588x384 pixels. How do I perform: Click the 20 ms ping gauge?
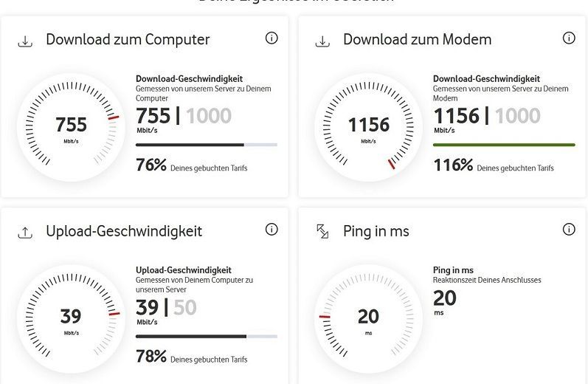click(x=369, y=318)
